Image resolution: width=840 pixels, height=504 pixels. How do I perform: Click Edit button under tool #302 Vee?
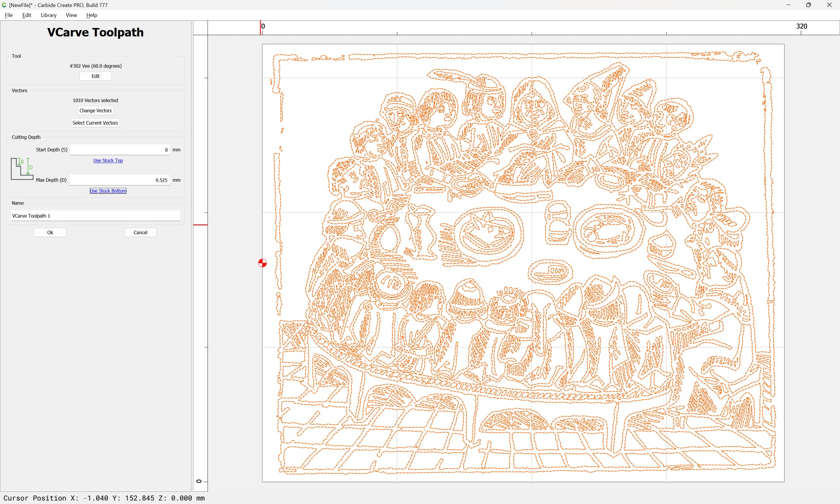tap(95, 76)
